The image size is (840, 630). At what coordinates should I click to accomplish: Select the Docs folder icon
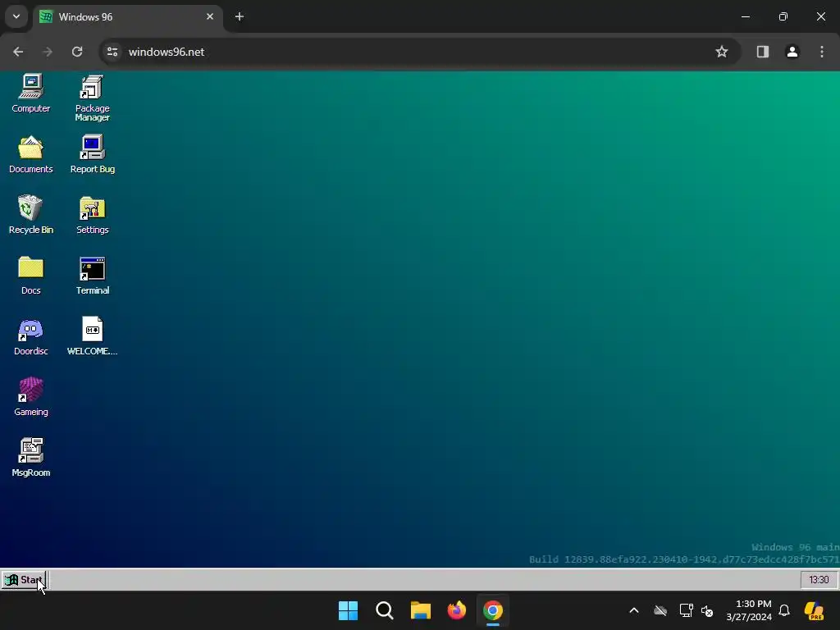tap(30, 276)
